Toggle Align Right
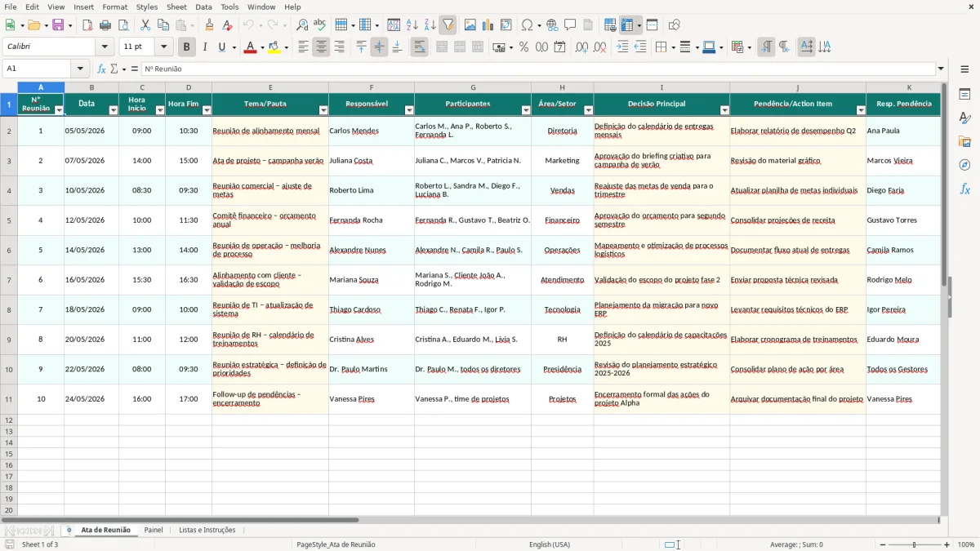Image resolution: width=980 pixels, height=551 pixels. [339, 47]
